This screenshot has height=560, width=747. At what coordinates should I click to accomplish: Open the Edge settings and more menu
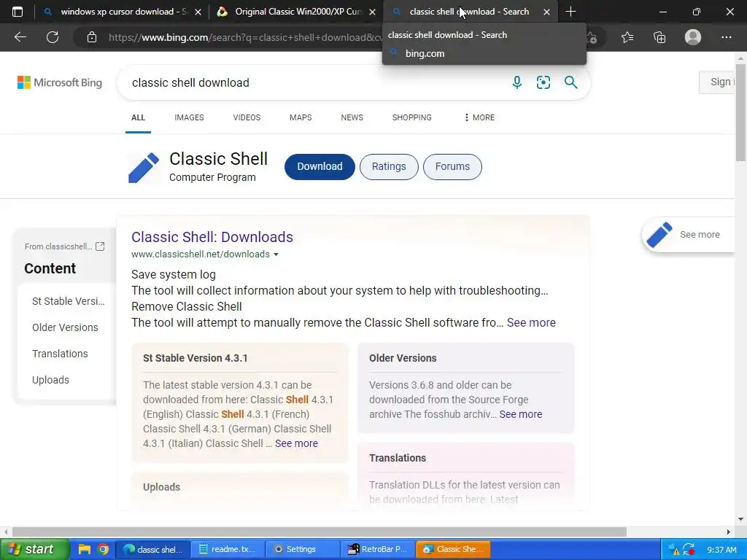pos(726,37)
